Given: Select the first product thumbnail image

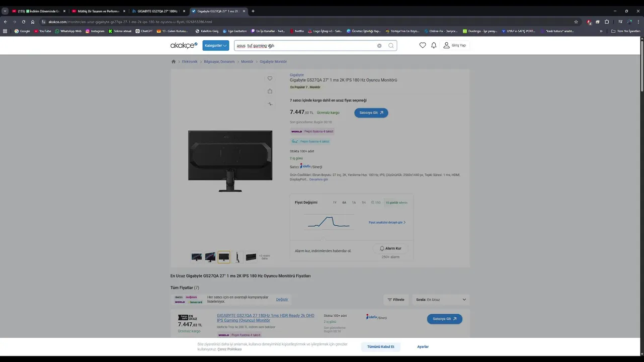Looking at the screenshot, I should pyautogui.click(x=197, y=257).
